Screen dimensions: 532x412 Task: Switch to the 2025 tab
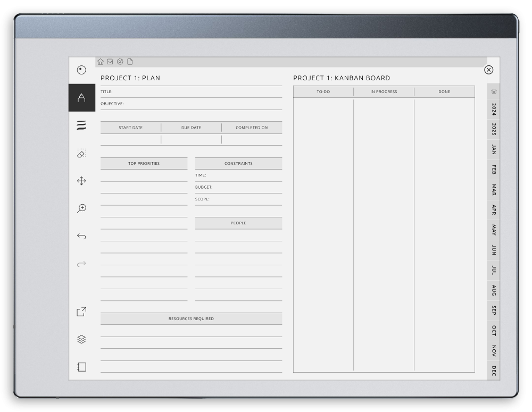coord(494,127)
